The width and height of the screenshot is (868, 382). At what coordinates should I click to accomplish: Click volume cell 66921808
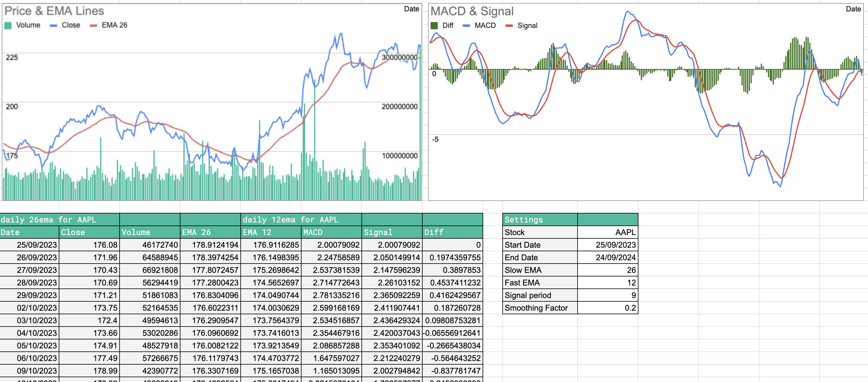click(x=150, y=270)
